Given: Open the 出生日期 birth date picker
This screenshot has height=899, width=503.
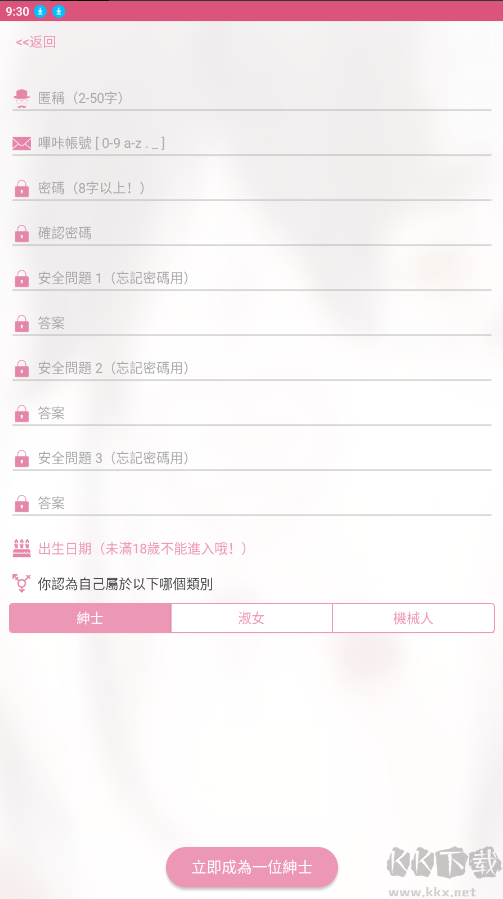Looking at the screenshot, I should pos(143,549).
